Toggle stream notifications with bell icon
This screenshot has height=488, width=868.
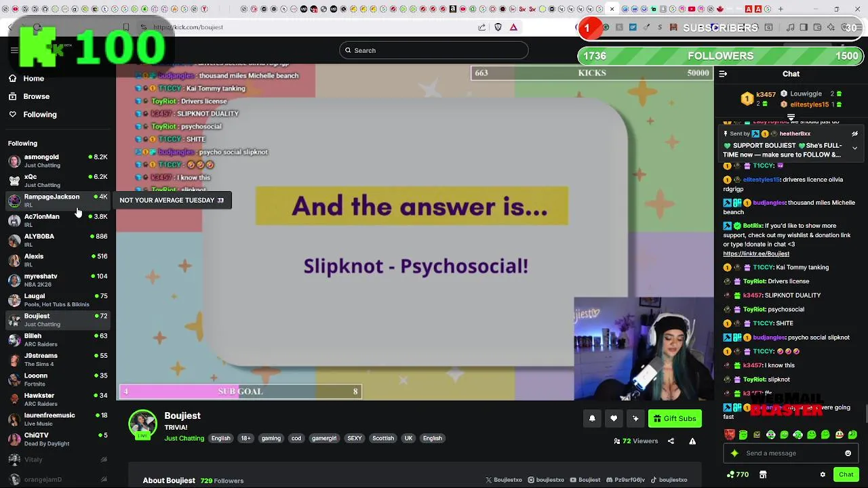592,418
